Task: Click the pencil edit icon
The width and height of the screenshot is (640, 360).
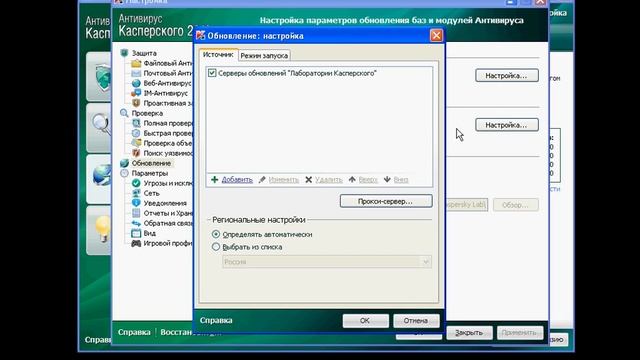Action: (262, 180)
